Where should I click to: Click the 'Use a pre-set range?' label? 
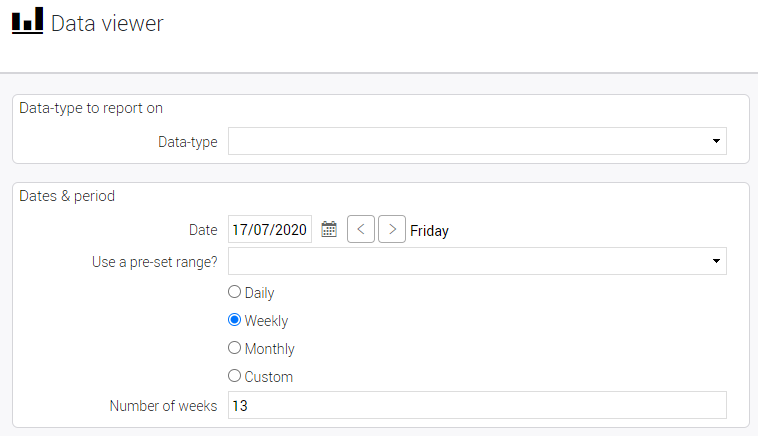[x=154, y=262]
